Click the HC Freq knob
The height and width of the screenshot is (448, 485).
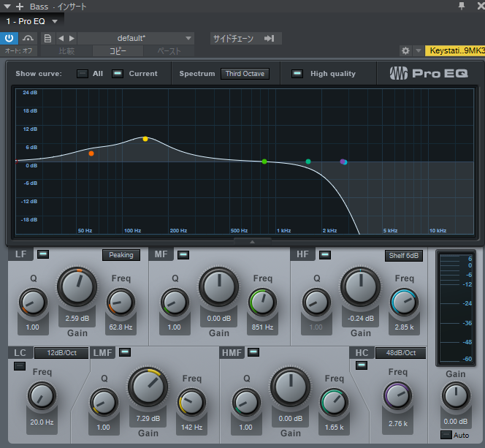398,396
